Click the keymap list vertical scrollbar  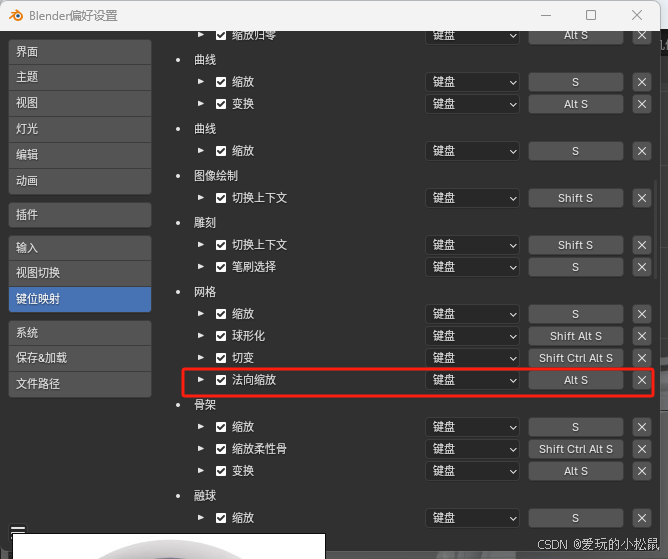[x=656, y=229]
